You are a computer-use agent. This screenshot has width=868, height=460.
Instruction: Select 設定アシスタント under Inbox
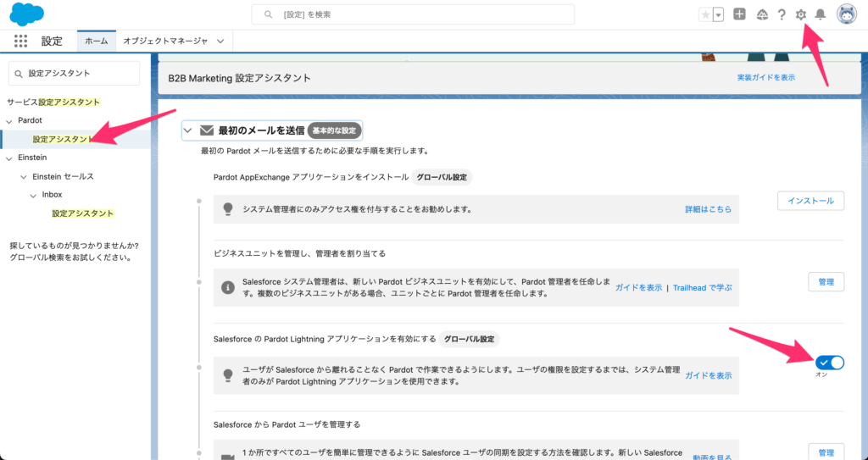click(83, 213)
